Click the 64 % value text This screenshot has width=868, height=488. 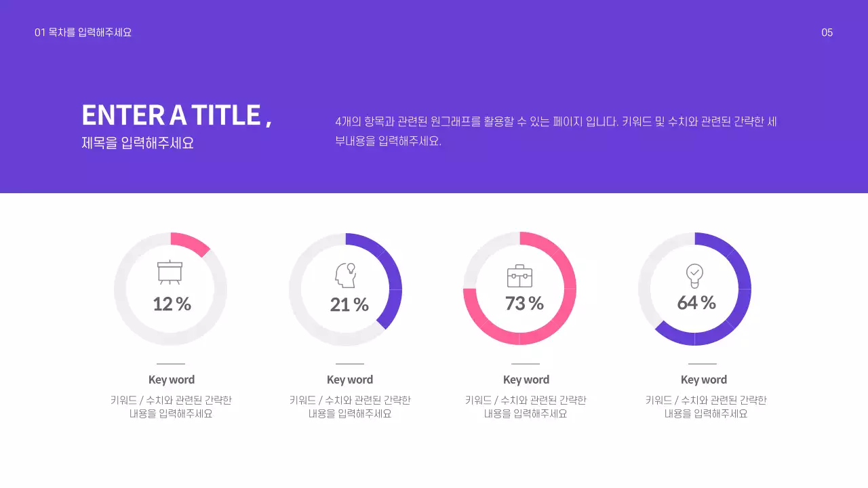point(696,303)
